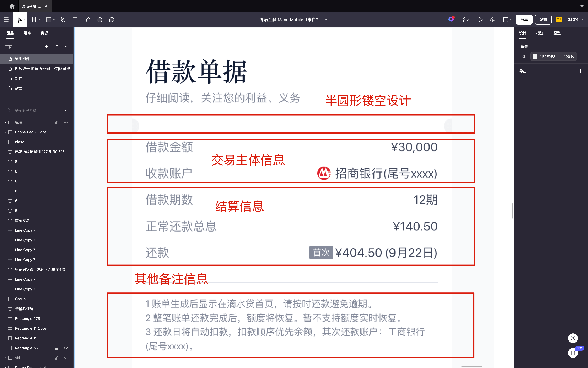Screen dimensions: 588x368
Task: Switch to the 原型 tab
Action: tap(557, 33)
